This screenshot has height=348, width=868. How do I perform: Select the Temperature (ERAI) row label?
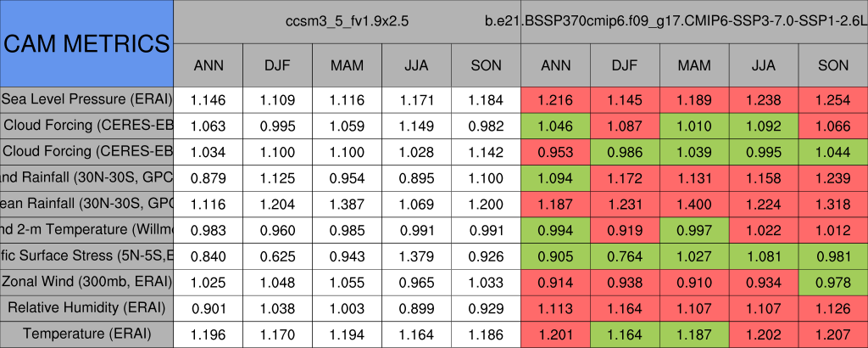pos(86,334)
